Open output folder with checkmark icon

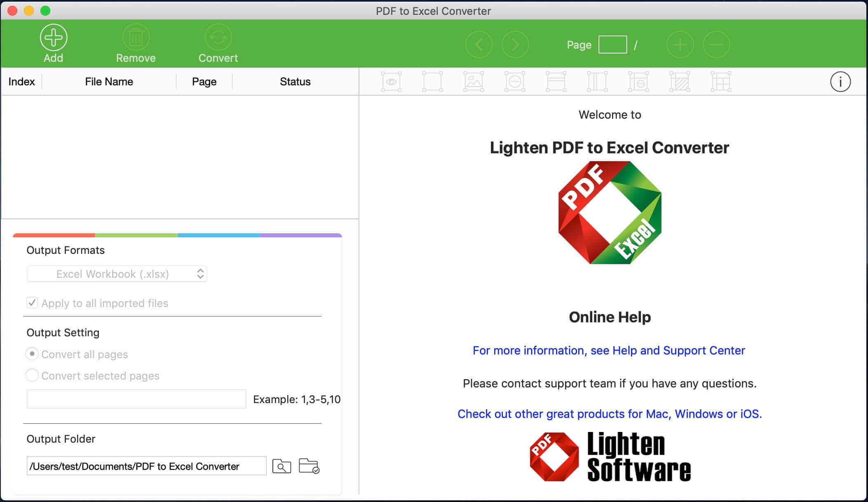click(309, 466)
